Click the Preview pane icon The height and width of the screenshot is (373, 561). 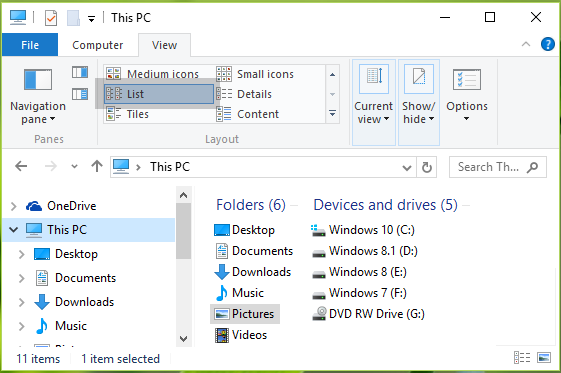(x=80, y=72)
